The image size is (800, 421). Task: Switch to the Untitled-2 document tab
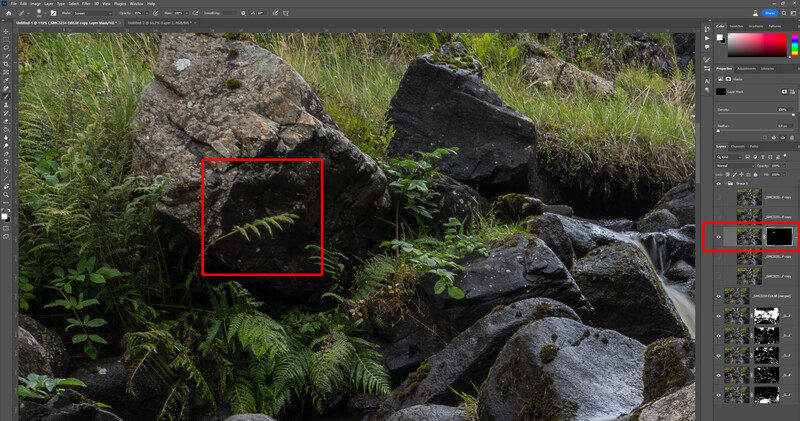pos(159,23)
